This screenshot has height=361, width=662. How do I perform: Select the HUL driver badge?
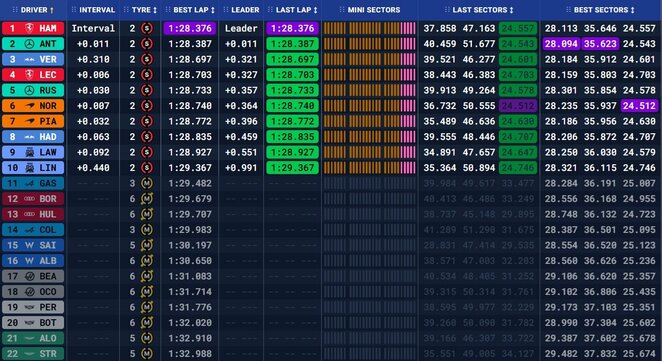tap(33, 214)
